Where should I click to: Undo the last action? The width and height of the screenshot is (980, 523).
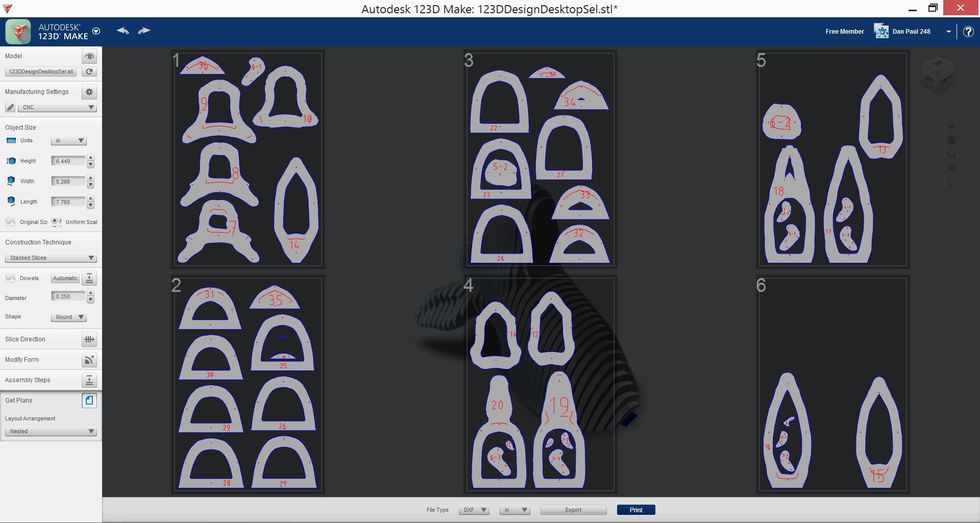(x=122, y=31)
